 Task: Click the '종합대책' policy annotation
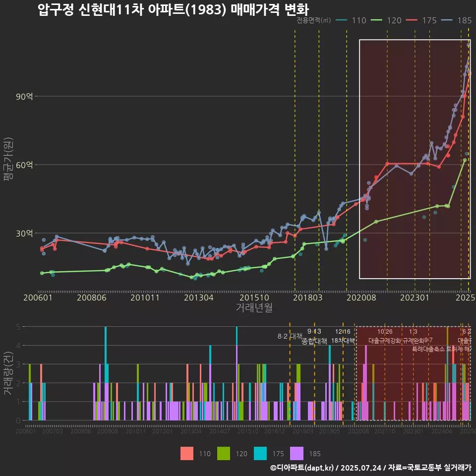pos(314,341)
